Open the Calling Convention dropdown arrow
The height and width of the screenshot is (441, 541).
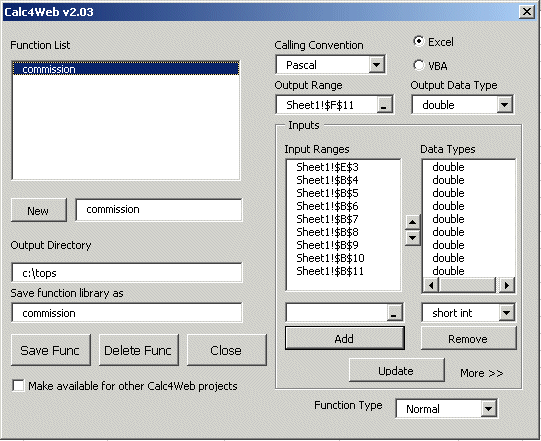pyautogui.click(x=376, y=65)
